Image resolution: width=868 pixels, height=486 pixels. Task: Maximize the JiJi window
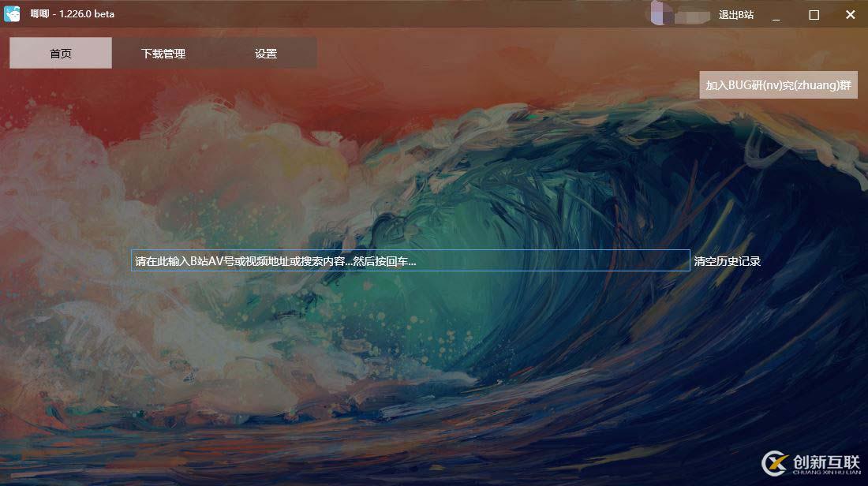coord(814,15)
